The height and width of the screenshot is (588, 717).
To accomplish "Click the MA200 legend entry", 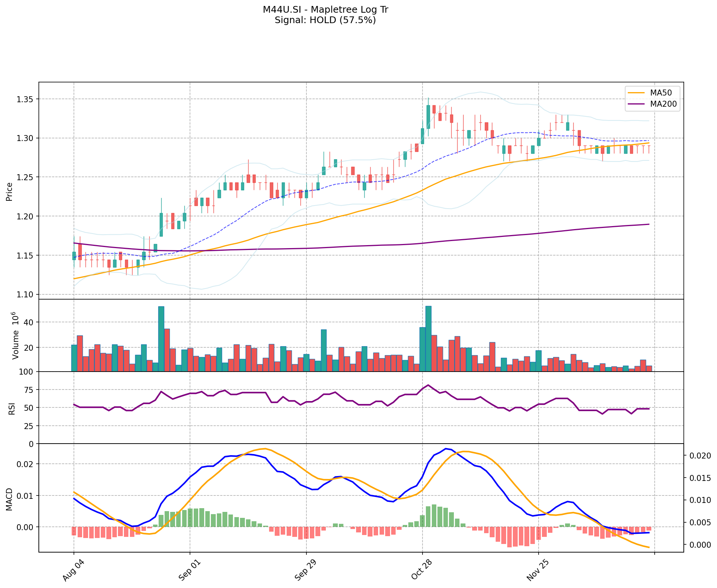I will tap(663, 104).
